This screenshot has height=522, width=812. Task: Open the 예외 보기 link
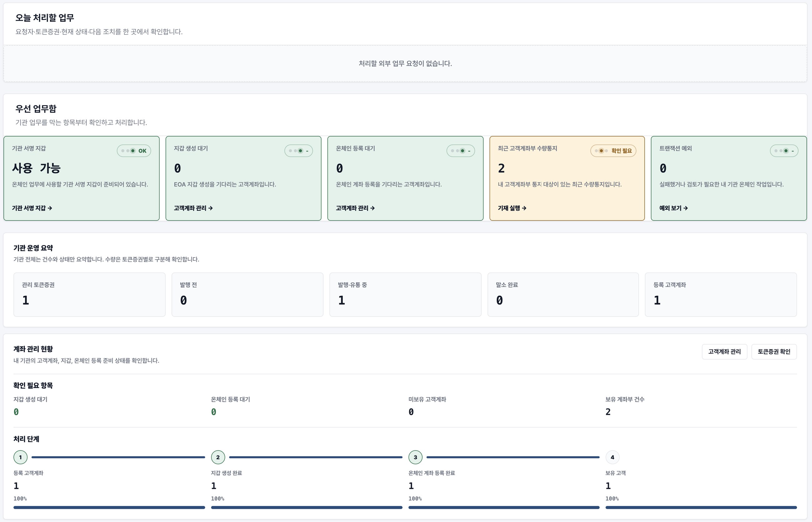coord(673,208)
